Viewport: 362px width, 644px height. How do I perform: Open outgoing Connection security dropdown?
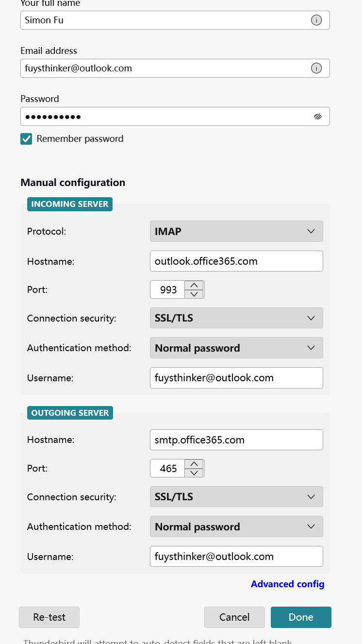(236, 497)
